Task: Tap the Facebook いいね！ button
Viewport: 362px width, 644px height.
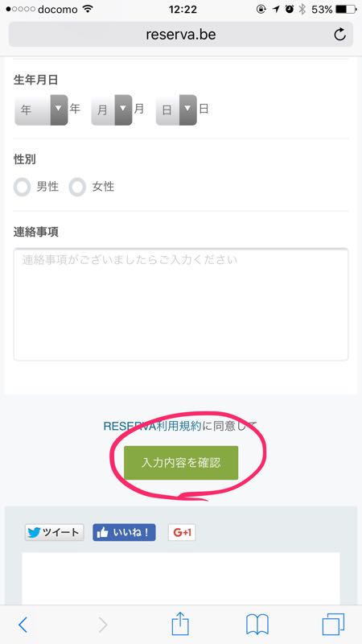Action: [124, 532]
